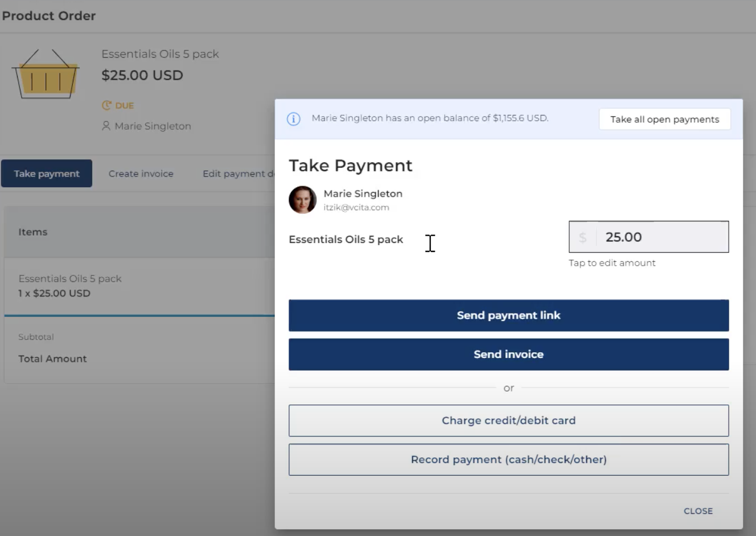Click the DUE status label
This screenshot has height=536, width=756.
pos(124,106)
